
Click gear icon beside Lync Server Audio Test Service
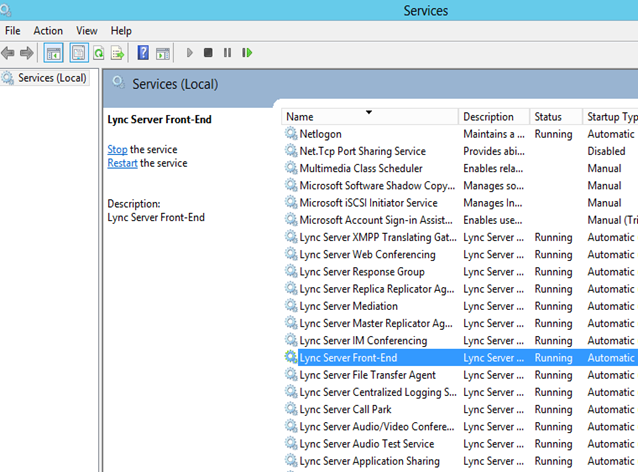pos(291,444)
